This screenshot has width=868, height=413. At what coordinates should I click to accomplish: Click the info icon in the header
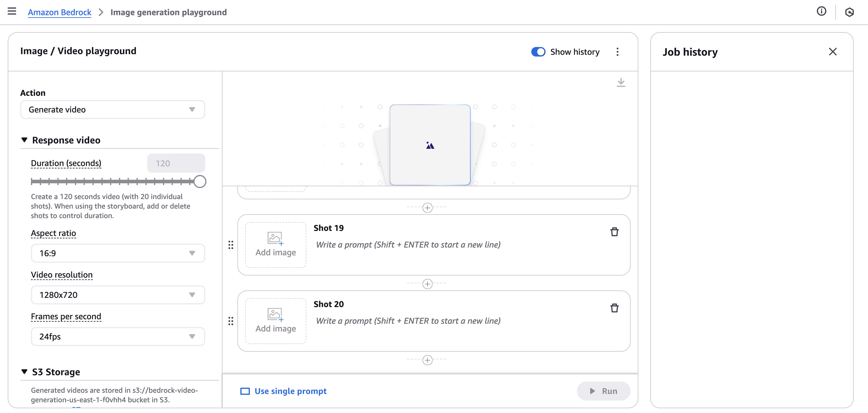pyautogui.click(x=821, y=12)
